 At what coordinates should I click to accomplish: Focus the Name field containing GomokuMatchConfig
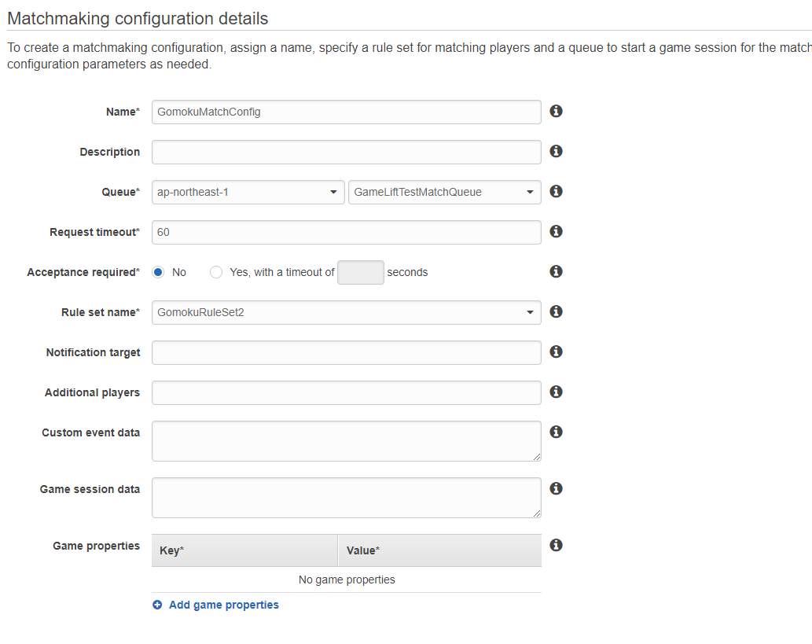pyautogui.click(x=347, y=112)
